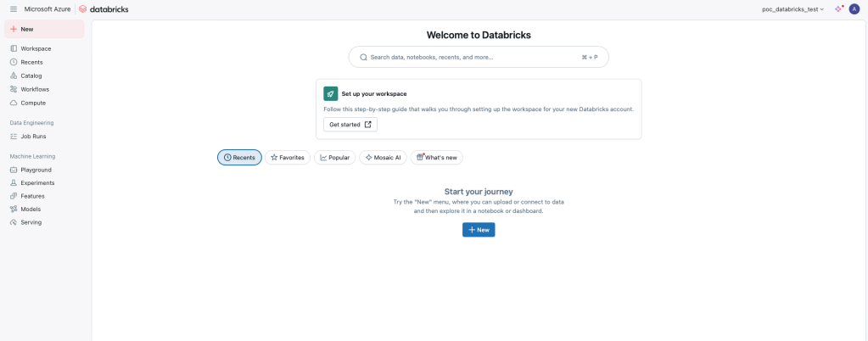Click the user avatar icon
Image resolution: width=868 pixels, height=341 pixels.
(x=854, y=8)
